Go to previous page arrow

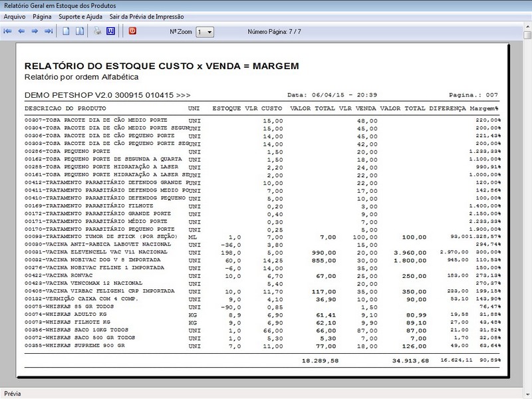(21, 31)
